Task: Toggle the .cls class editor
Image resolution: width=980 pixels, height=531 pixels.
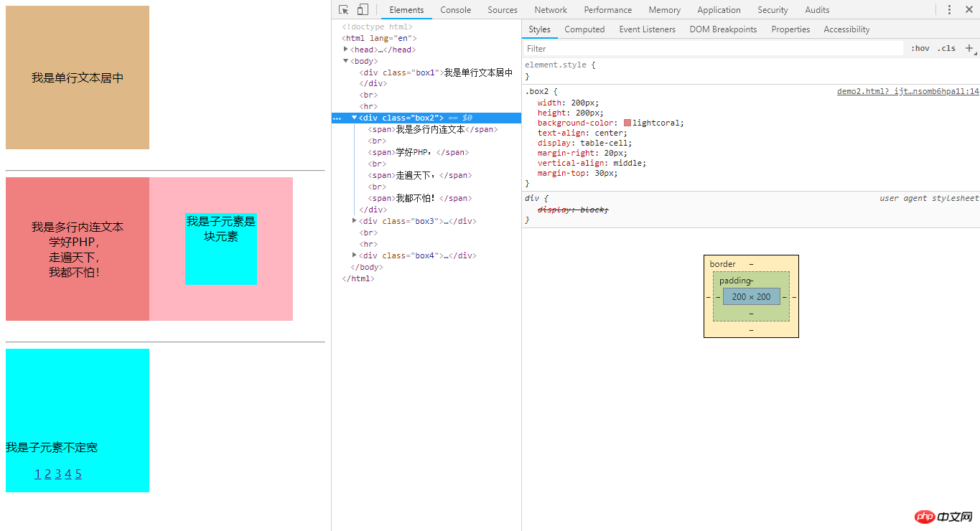Action: tap(946, 48)
